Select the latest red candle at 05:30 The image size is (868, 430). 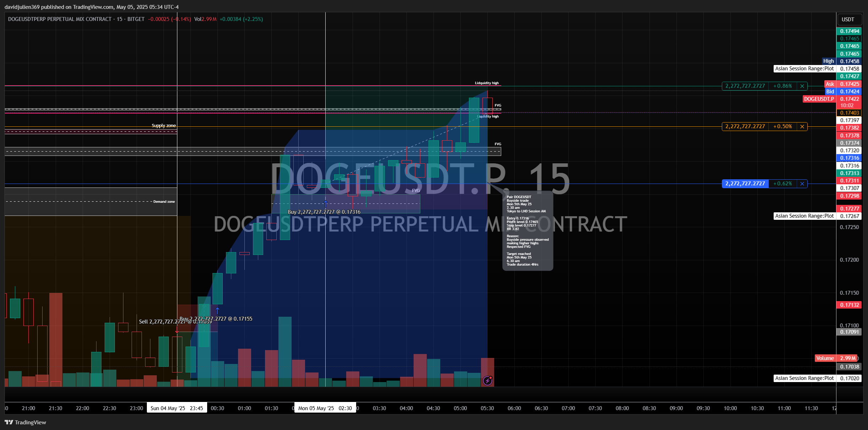(487, 105)
